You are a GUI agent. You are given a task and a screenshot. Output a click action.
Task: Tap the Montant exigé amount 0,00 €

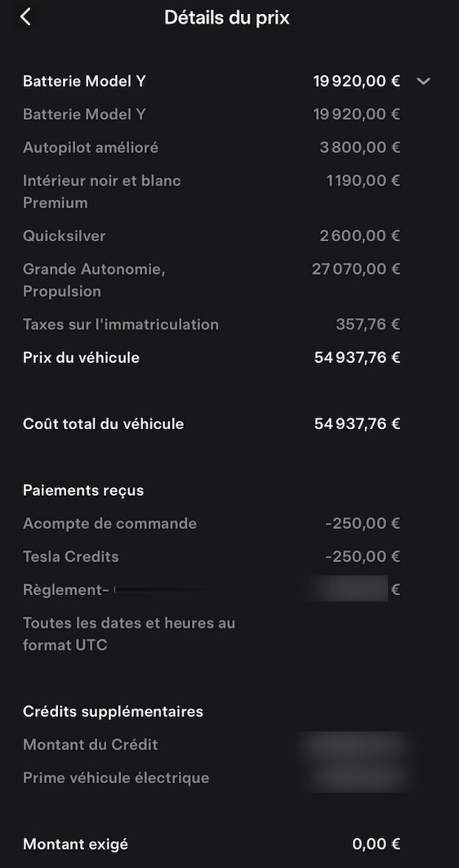tap(376, 845)
